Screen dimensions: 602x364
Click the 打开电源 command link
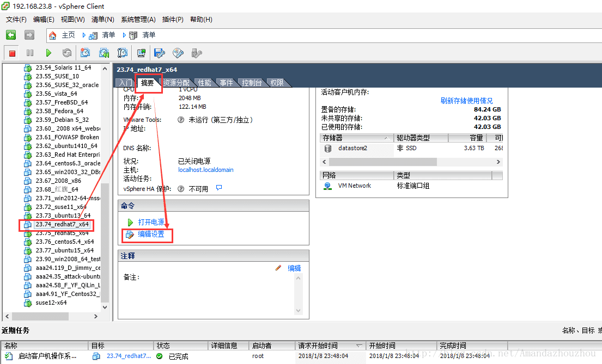(151, 222)
